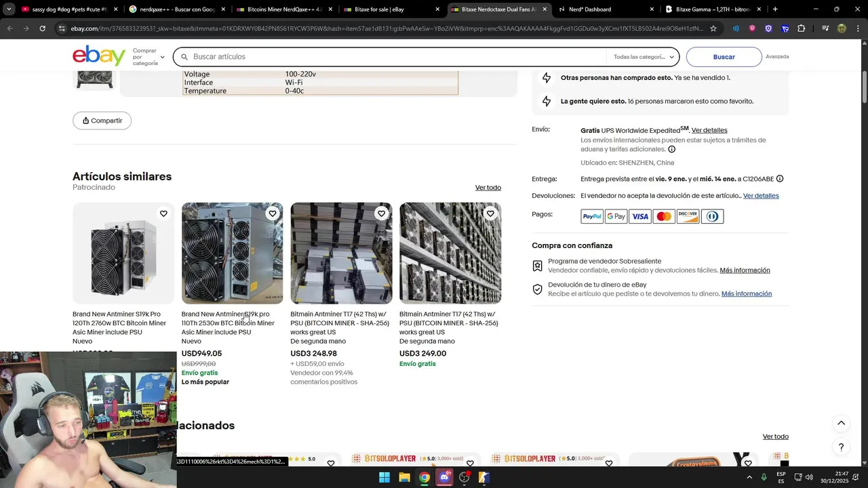Viewport: 868px width, 488px height.
Task: Click the Mastercard payment icon
Action: pos(664,216)
